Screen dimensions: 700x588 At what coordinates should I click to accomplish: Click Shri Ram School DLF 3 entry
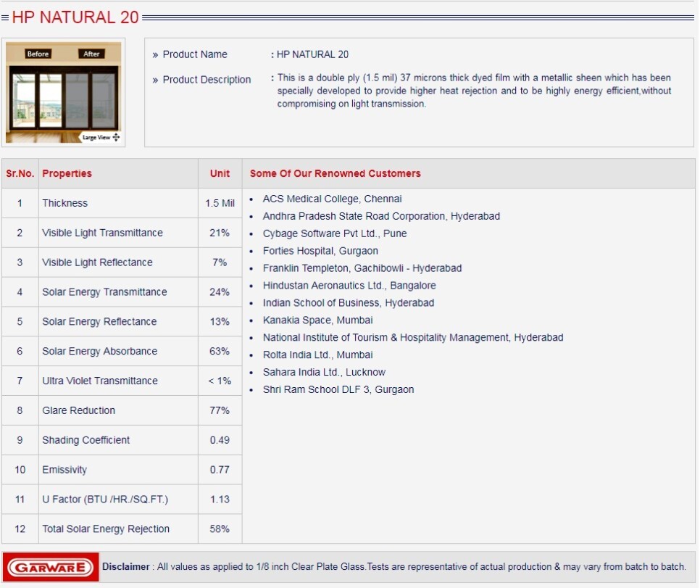coord(338,389)
